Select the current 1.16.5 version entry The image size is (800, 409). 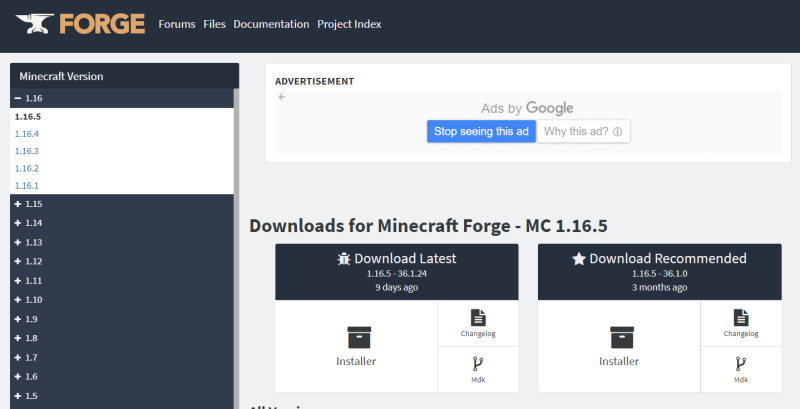[28, 116]
